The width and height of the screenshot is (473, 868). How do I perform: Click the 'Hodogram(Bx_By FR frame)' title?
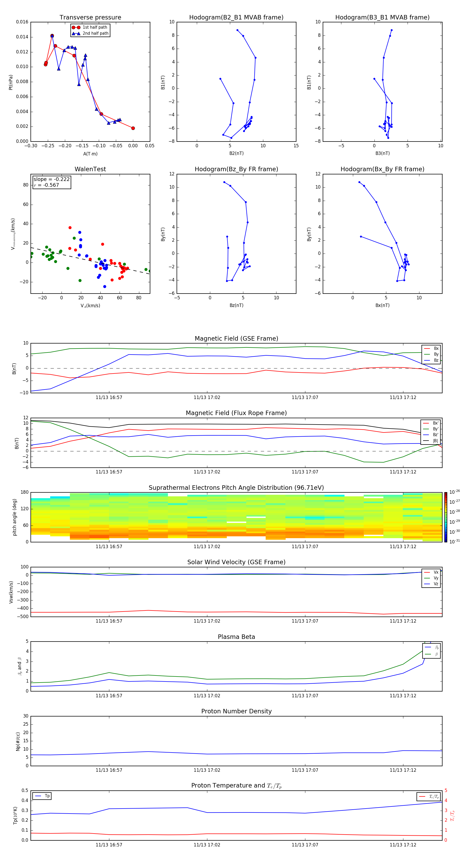(x=382, y=169)
